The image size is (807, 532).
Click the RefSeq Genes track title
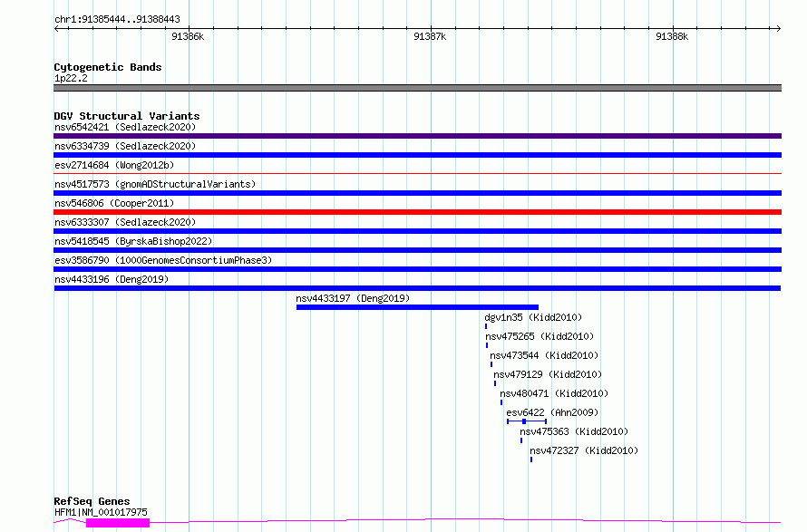92,501
